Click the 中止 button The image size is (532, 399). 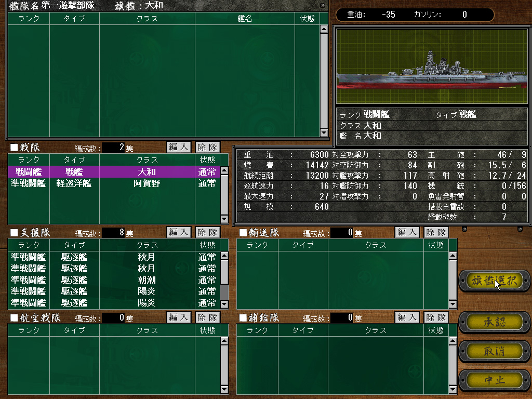[494, 380]
